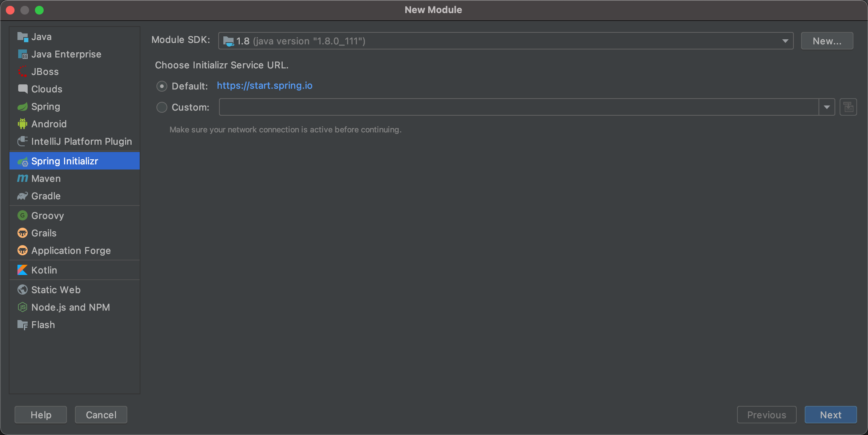Click the Java Enterprise icon

pyautogui.click(x=23, y=54)
